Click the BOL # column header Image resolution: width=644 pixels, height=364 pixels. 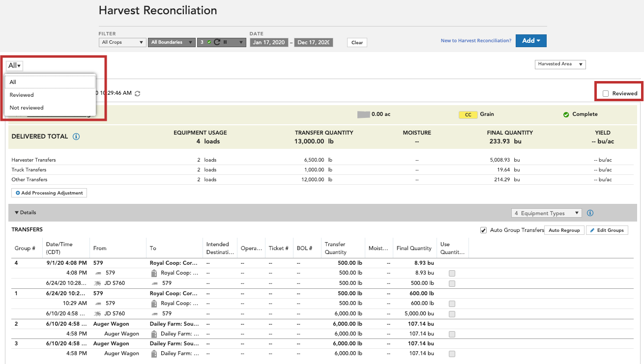tap(305, 248)
